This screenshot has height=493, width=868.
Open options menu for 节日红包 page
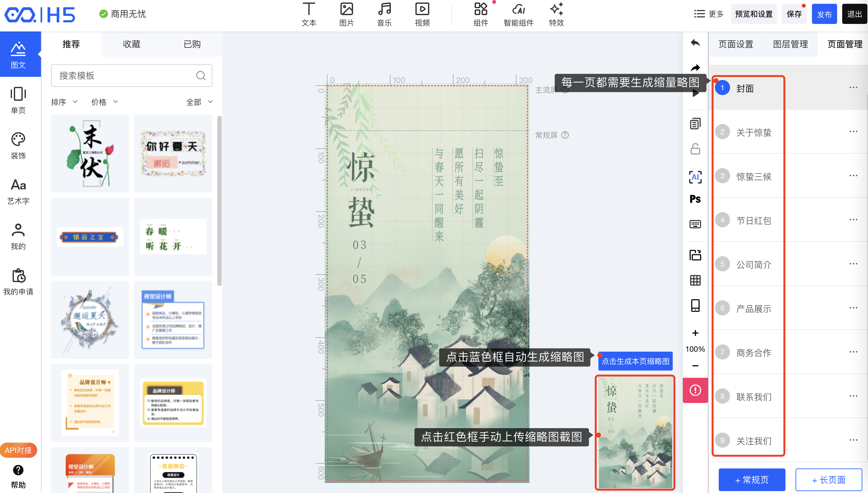tap(853, 220)
